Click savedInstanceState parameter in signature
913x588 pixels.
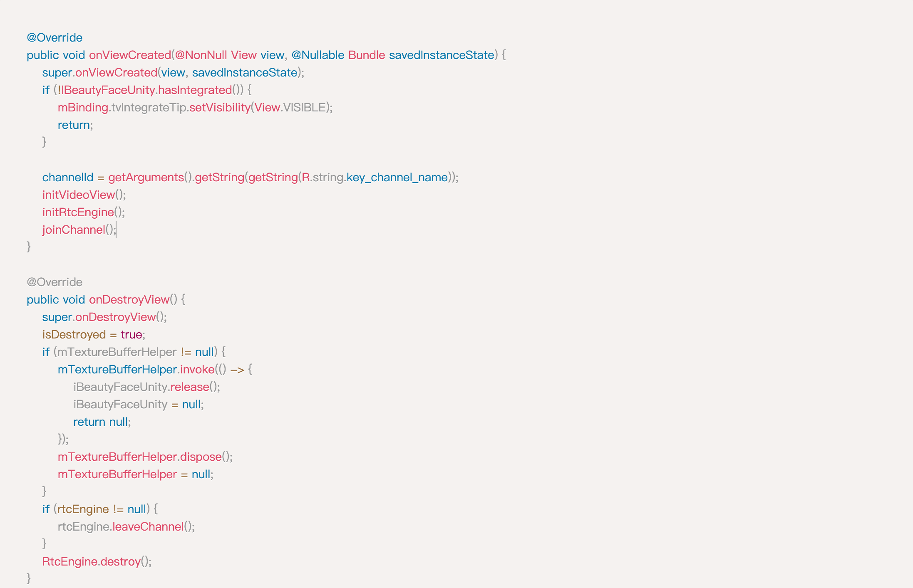point(442,55)
